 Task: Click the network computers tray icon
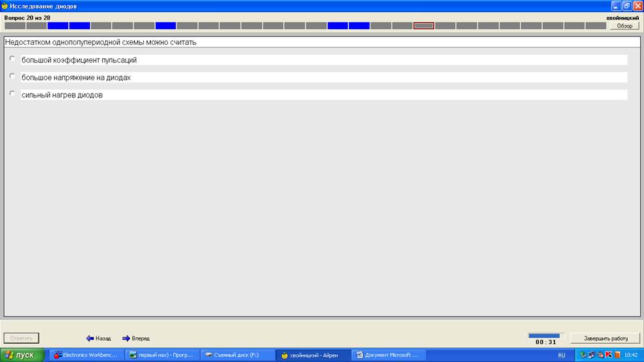click(x=591, y=355)
